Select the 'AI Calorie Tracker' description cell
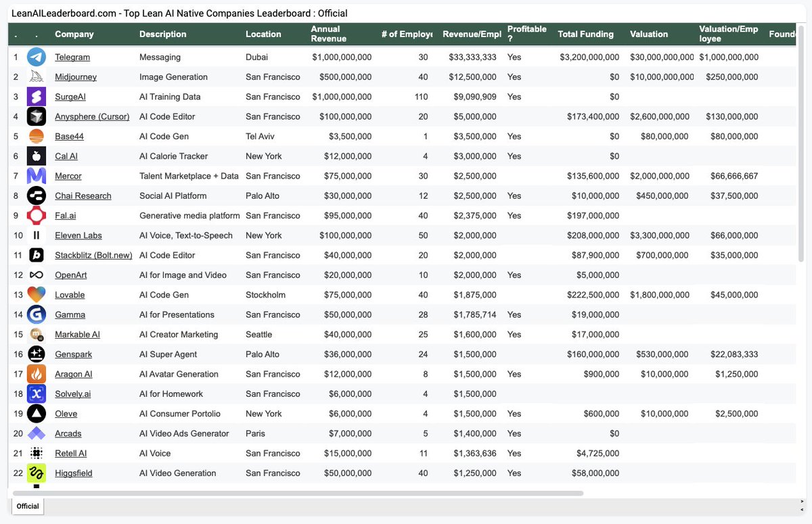Screen dimensions: 812x524 tap(173, 156)
